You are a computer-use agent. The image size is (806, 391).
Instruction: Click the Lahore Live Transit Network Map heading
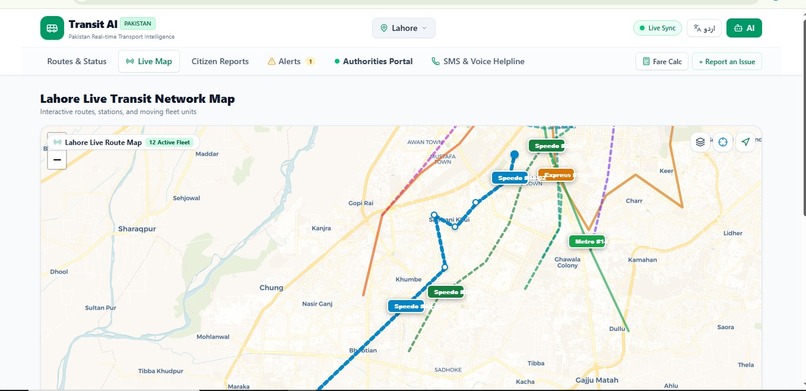click(x=137, y=99)
